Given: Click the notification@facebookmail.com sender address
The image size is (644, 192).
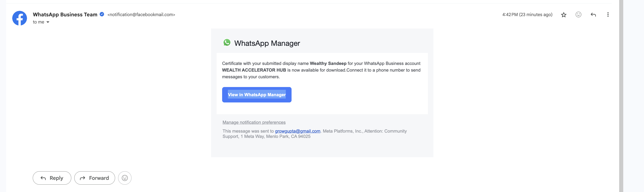Looking at the screenshot, I should coord(141,15).
